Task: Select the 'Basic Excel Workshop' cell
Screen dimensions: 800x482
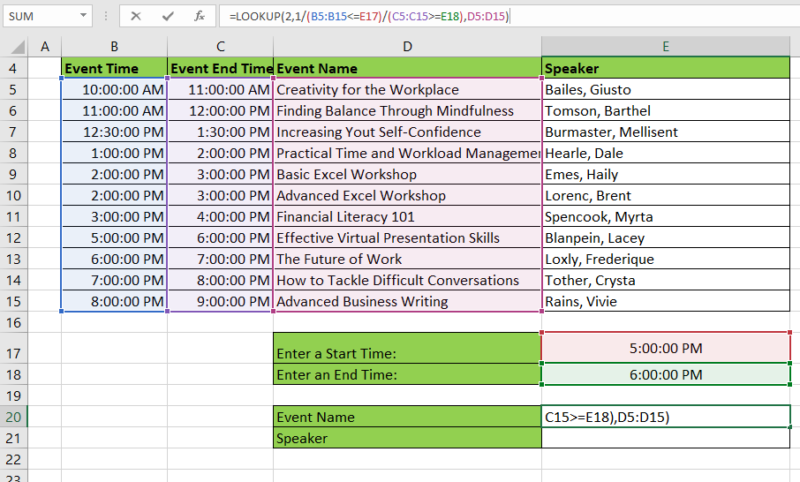Action: click(407, 174)
